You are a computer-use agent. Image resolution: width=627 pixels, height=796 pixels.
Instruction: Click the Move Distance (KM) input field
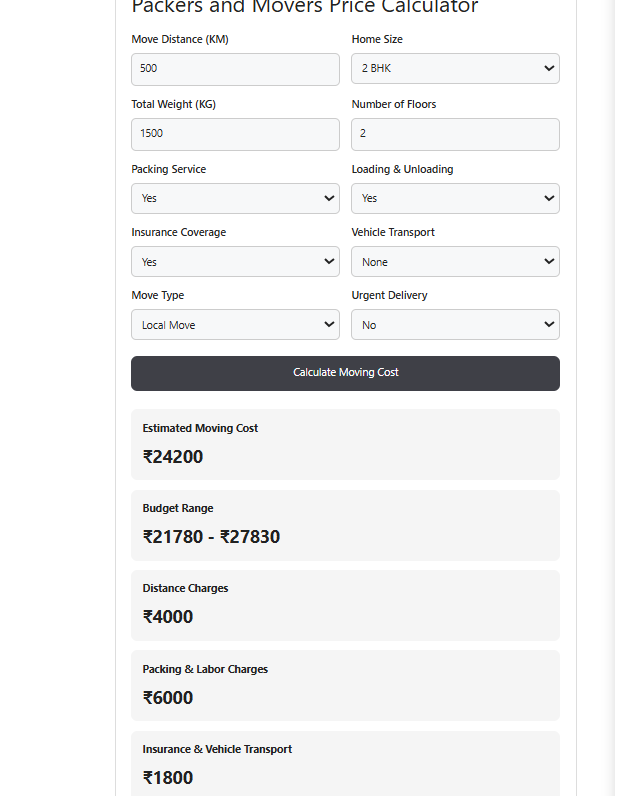(235, 70)
